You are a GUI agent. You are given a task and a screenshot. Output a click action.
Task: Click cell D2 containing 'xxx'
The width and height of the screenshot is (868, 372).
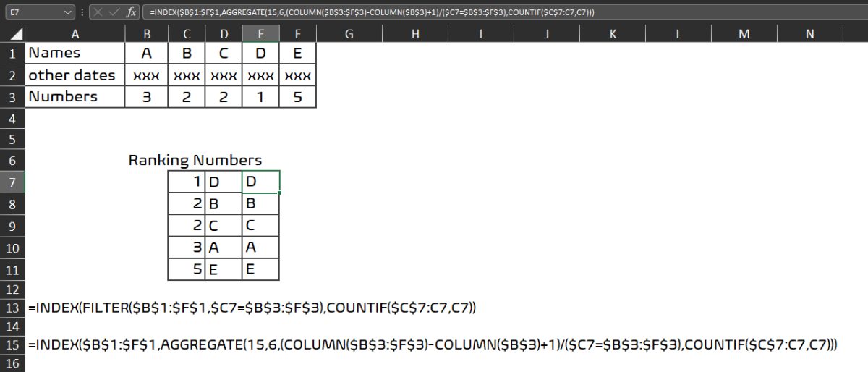[x=224, y=75]
